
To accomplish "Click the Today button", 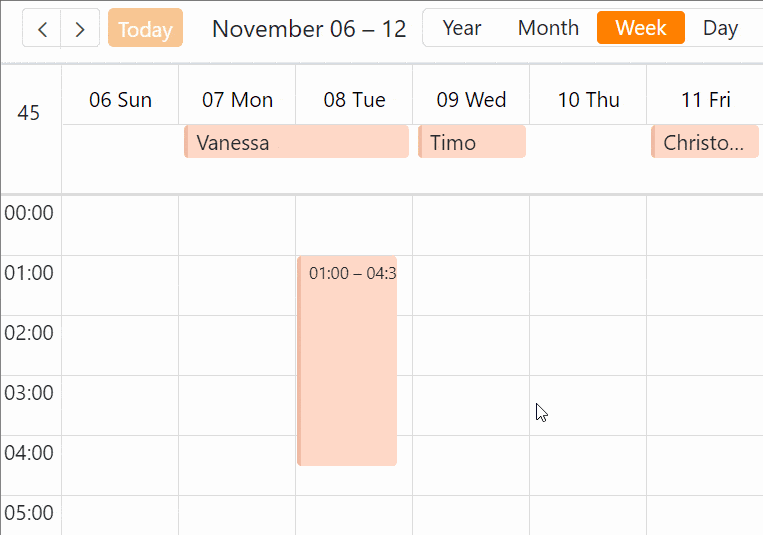I will click(x=145, y=29).
